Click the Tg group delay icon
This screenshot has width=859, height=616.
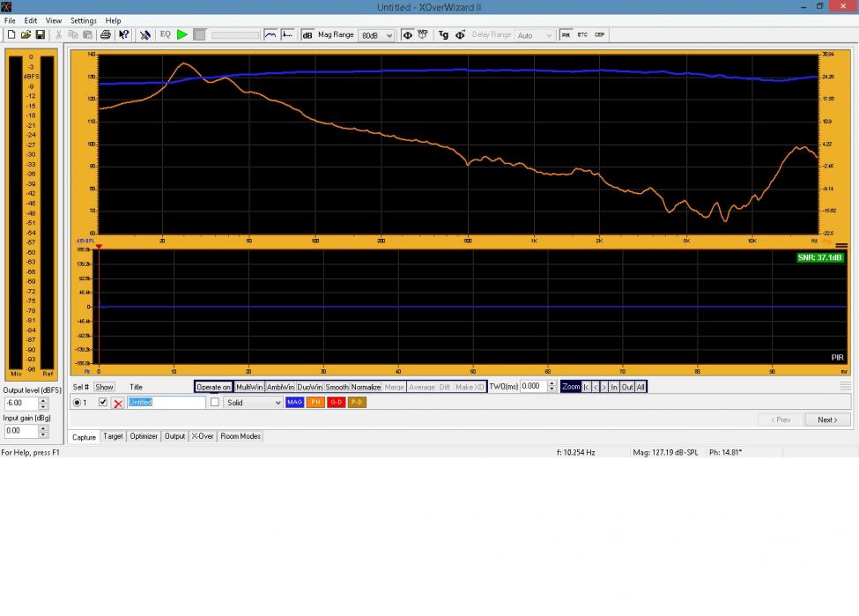(x=443, y=35)
